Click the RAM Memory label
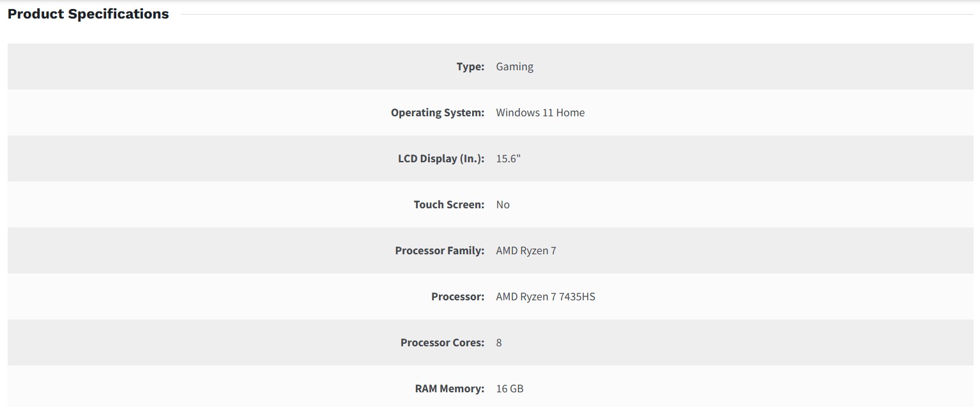The height and width of the screenshot is (407, 980). point(449,388)
